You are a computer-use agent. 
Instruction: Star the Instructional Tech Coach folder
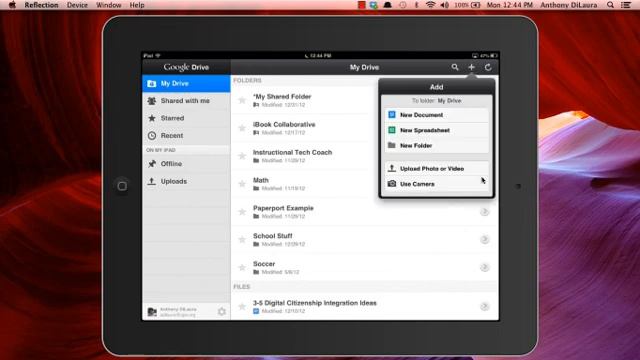(242, 156)
